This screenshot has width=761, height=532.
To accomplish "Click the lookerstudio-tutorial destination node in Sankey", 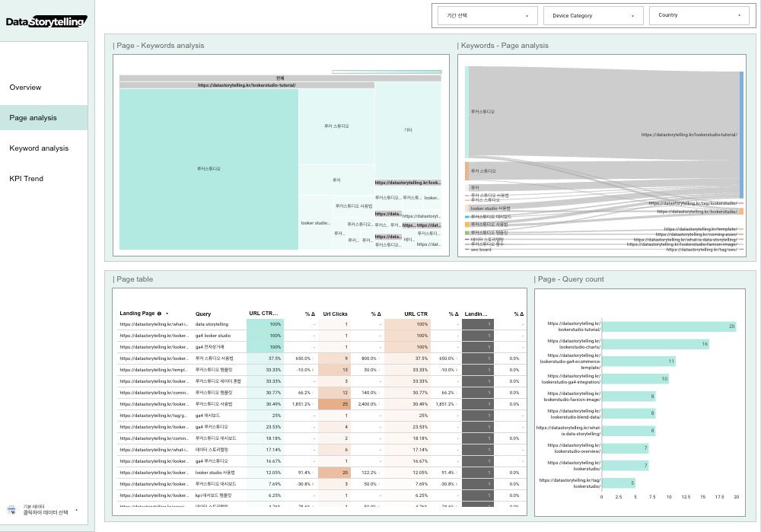I will pyautogui.click(x=741, y=135).
